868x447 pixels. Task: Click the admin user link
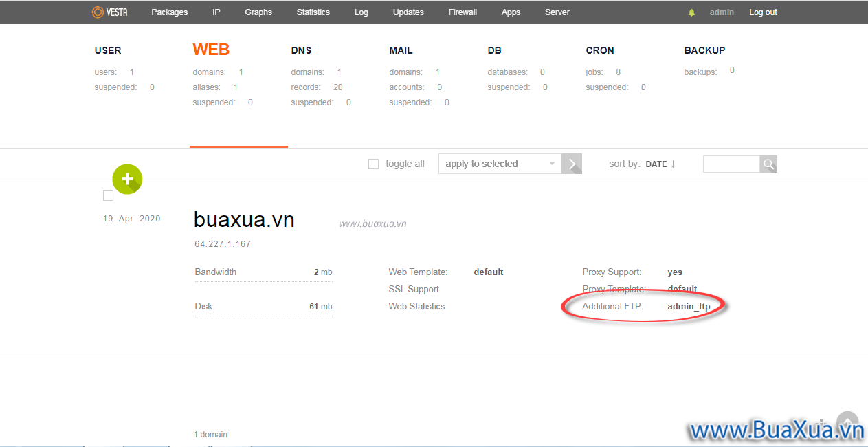coord(722,12)
